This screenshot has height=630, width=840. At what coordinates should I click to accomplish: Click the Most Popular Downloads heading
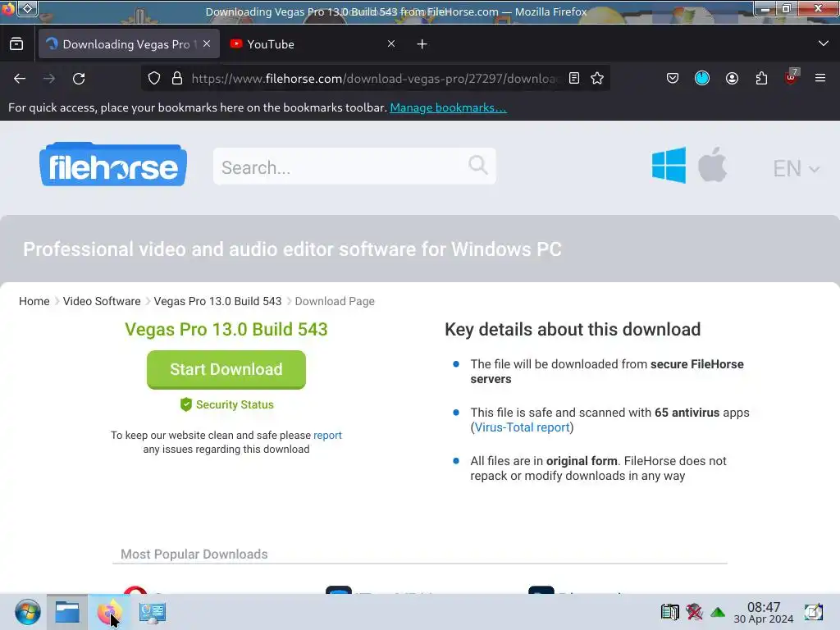(194, 554)
